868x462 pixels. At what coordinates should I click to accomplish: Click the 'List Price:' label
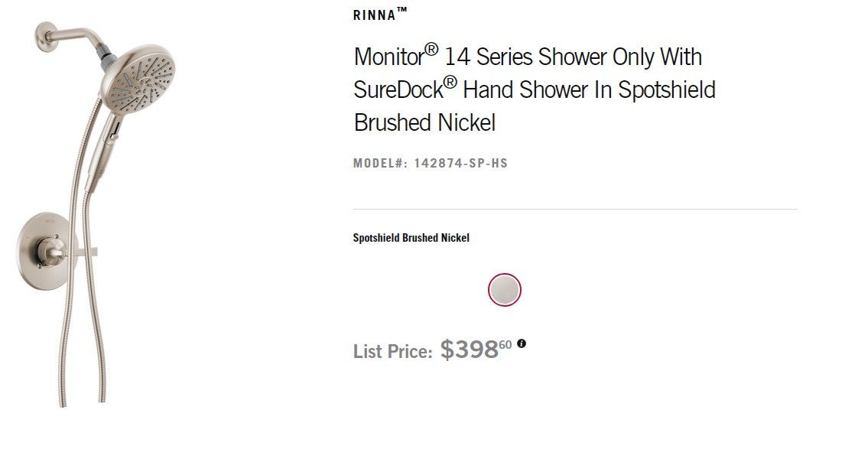pos(392,352)
